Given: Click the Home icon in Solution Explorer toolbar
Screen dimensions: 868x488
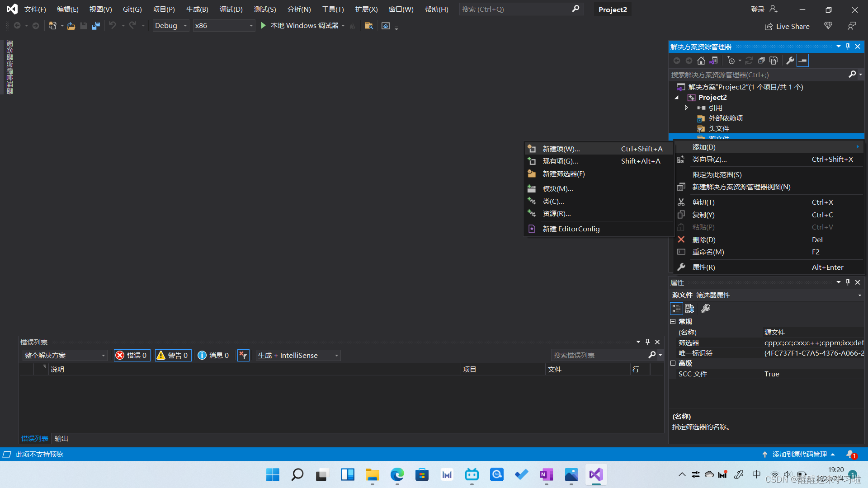Looking at the screenshot, I should [x=701, y=60].
